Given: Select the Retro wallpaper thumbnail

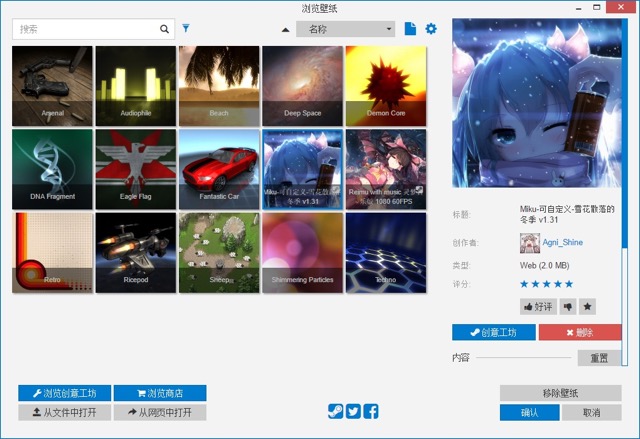Looking at the screenshot, I should (x=52, y=253).
